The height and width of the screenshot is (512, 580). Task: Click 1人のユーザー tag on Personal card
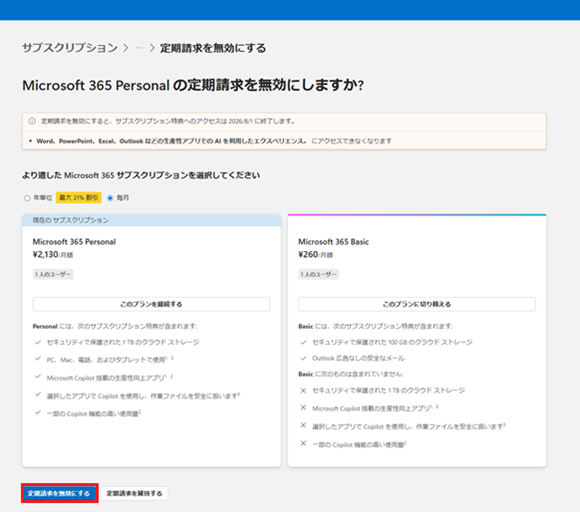[x=53, y=274]
